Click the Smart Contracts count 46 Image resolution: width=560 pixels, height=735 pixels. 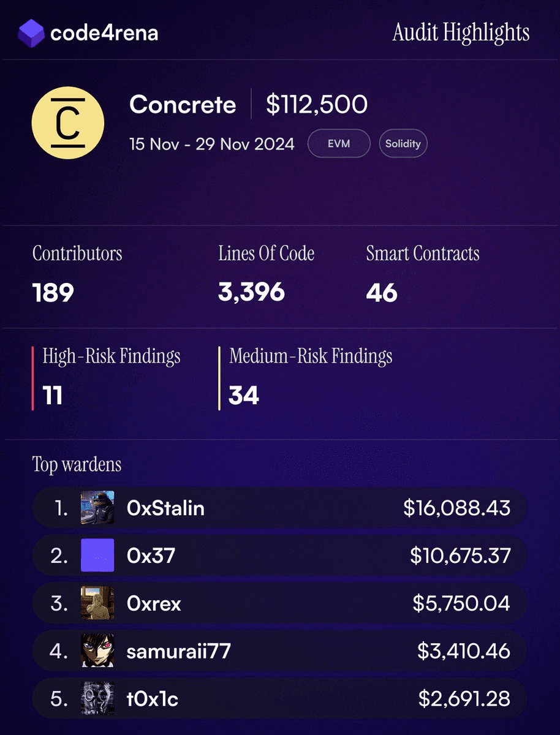(382, 293)
